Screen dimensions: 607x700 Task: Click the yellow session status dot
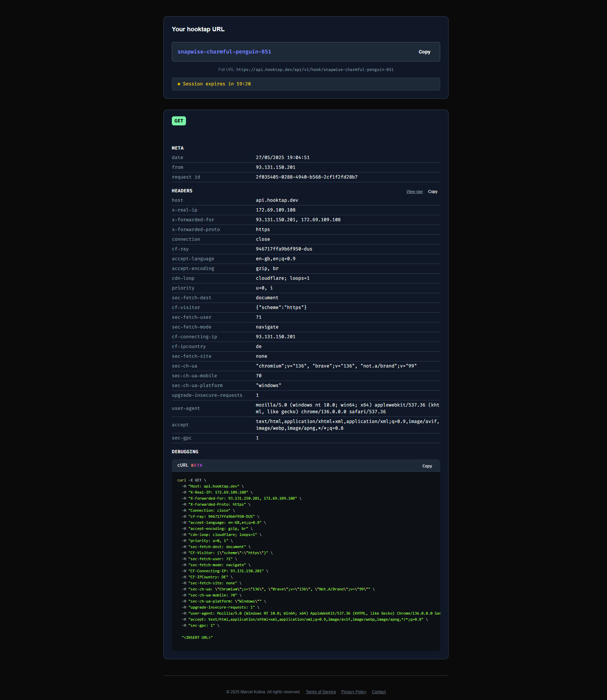pos(179,84)
